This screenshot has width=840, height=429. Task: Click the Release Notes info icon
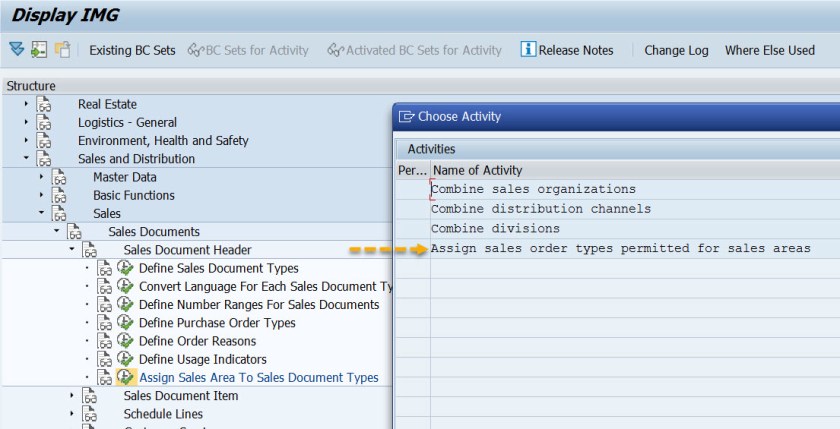pyautogui.click(x=528, y=50)
